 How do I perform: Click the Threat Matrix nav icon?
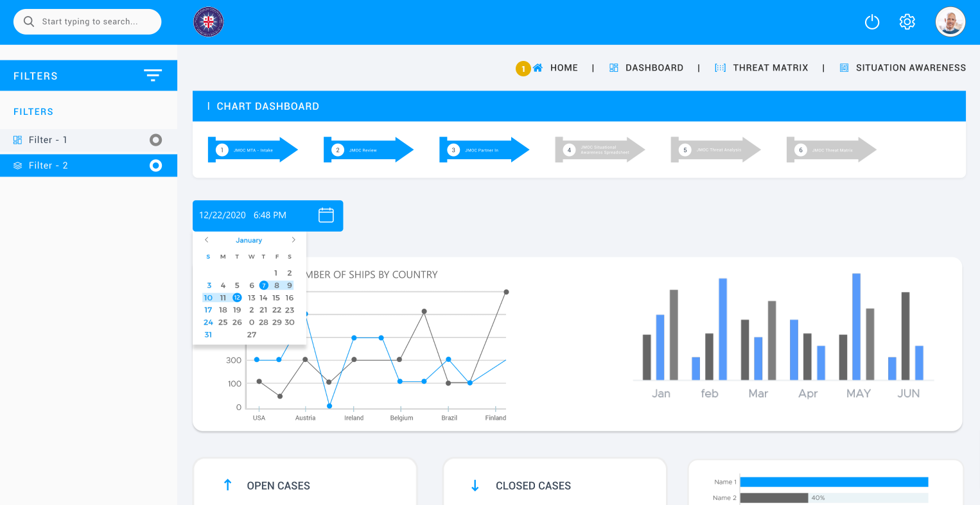[x=721, y=67]
